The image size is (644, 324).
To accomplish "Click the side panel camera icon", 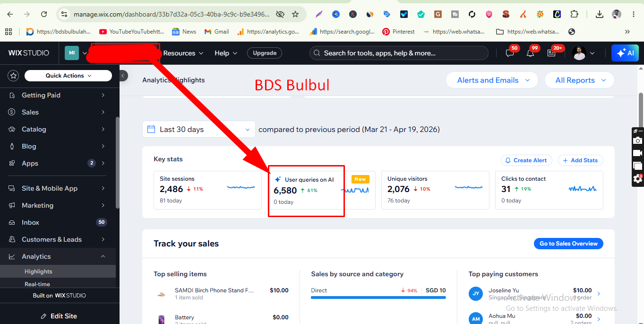I will (638, 140).
